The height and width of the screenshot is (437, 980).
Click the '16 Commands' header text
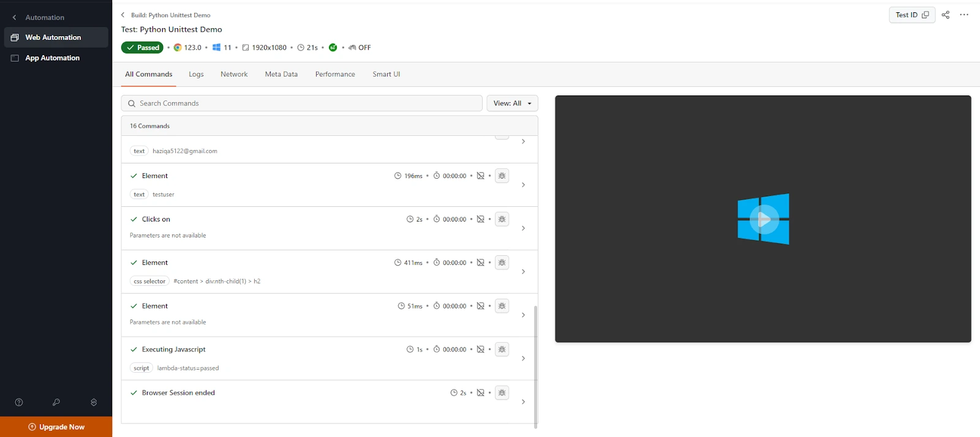149,126
